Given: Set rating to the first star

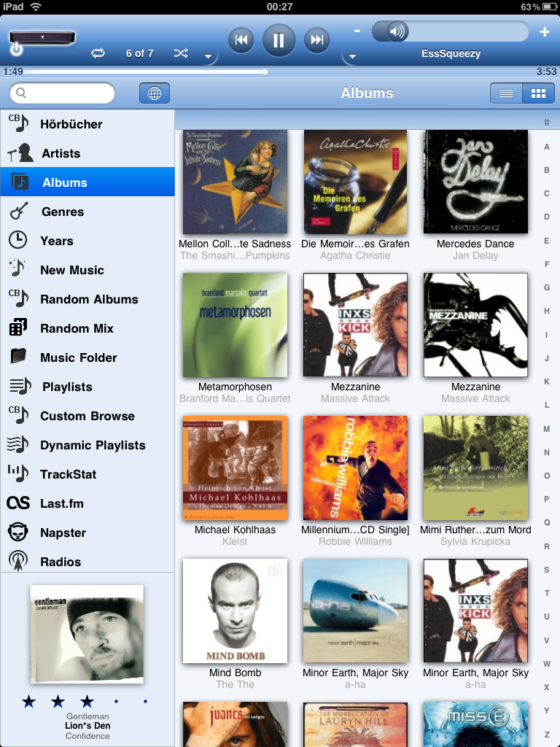Looking at the screenshot, I should click(x=29, y=701).
